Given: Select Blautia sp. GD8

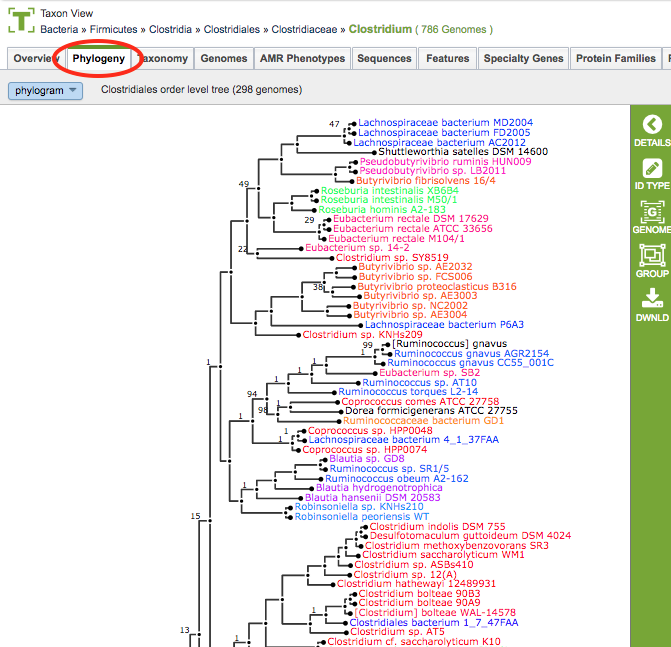Looking at the screenshot, I should coord(367,459).
